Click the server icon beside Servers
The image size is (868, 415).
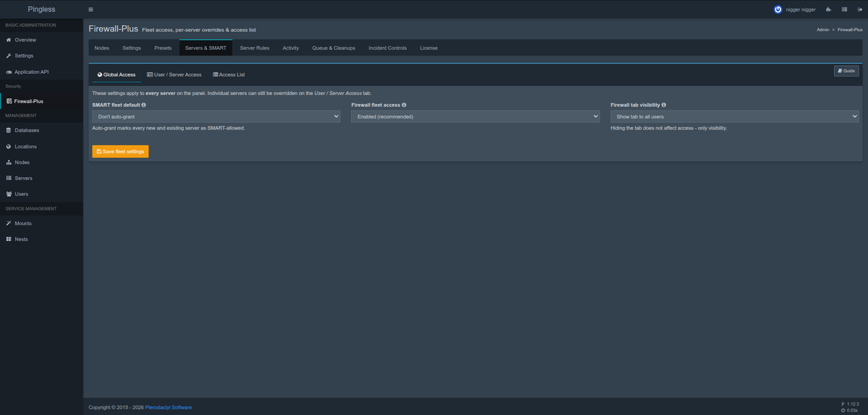tap(9, 178)
